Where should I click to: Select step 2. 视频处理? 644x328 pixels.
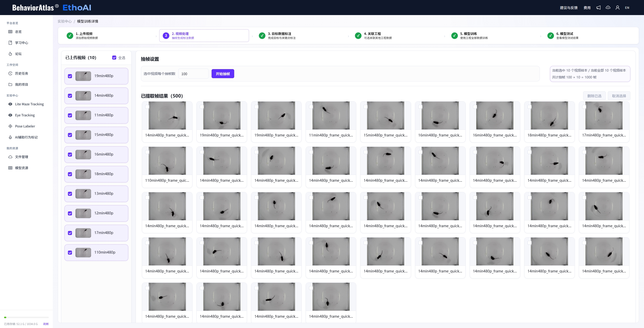coord(204,36)
